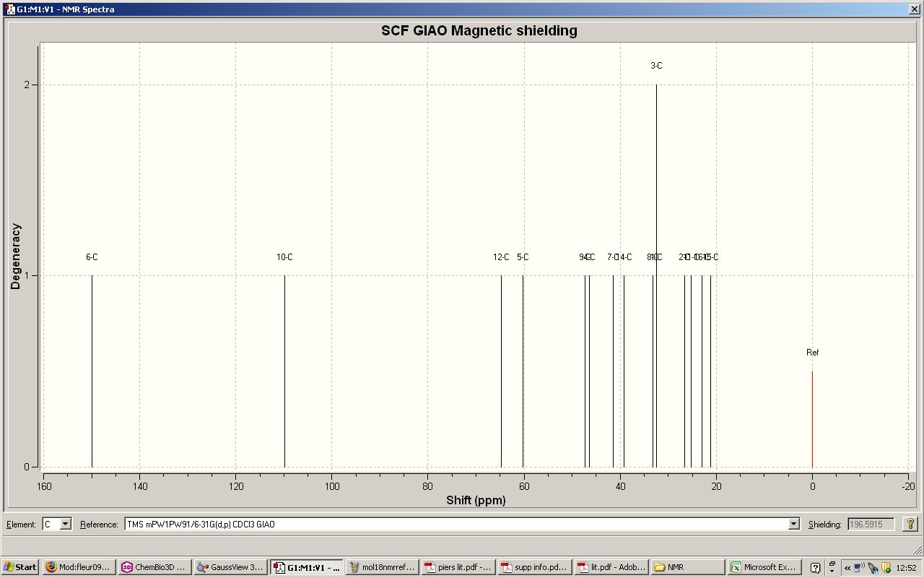Click the taskbar help question-mark icon
The width and height of the screenshot is (924, 578).
815,568
